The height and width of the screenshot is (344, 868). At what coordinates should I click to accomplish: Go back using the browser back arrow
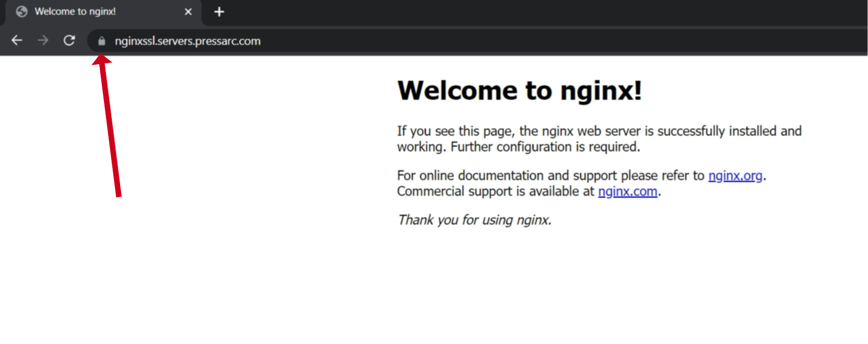coord(17,40)
